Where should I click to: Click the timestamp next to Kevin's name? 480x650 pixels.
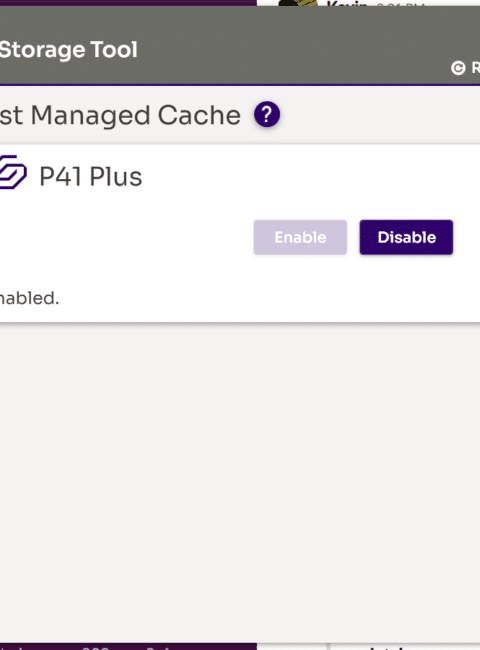(x=400, y=4)
